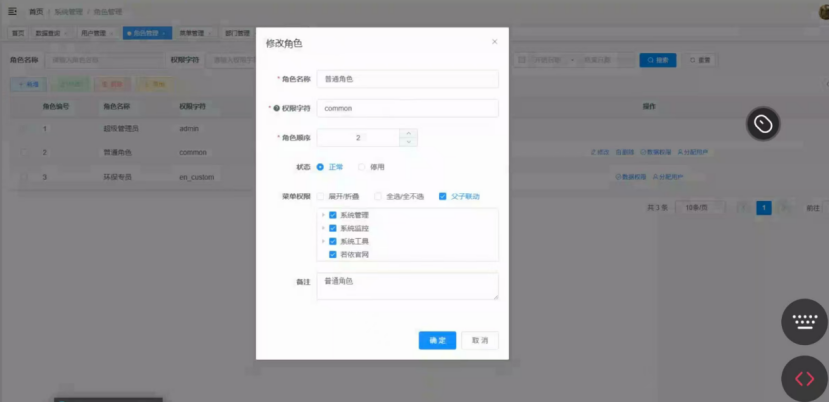Viewport: 829px width, 403px height.
Task: Toggle the sidebar hamburger menu icon
Action: click(12, 11)
